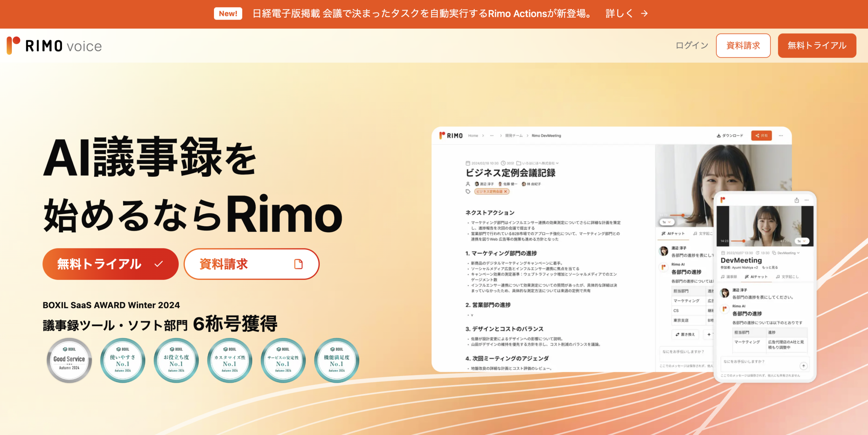The height and width of the screenshot is (435, 868).
Task: Click the 使いやすさ No.1 award badge
Action: tap(123, 360)
